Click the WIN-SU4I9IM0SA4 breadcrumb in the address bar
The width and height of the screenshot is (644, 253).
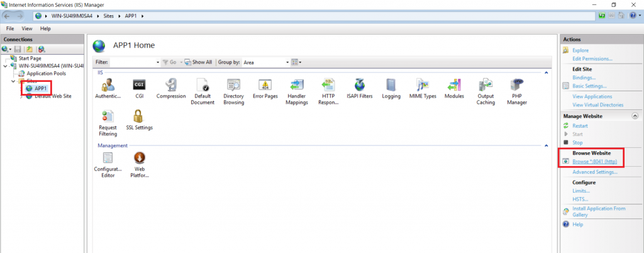tap(72, 16)
